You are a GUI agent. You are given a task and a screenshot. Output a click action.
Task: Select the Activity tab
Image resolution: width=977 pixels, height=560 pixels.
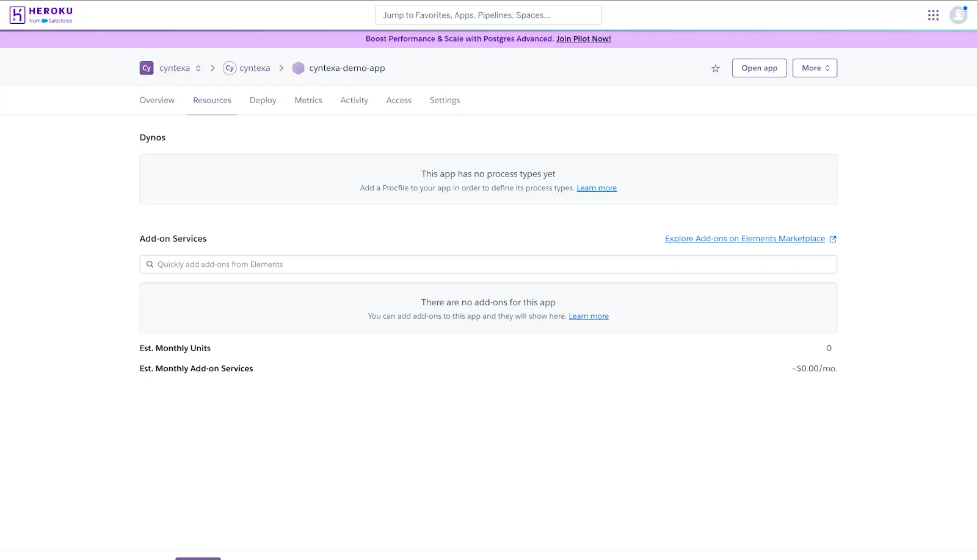pyautogui.click(x=354, y=100)
